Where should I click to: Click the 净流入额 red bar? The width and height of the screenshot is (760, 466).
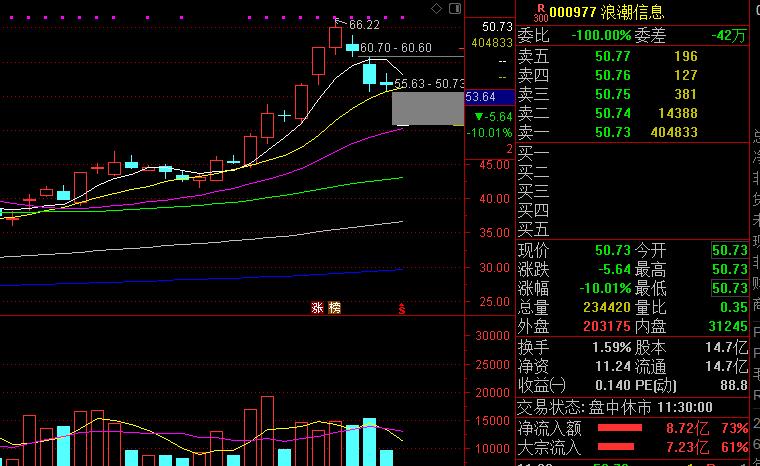point(619,428)
